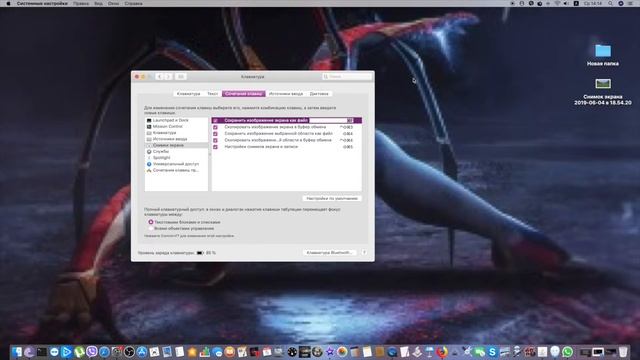640x360 pixels.
Task: Open iMovie star icon in the Dock
Action: [330, 352]
